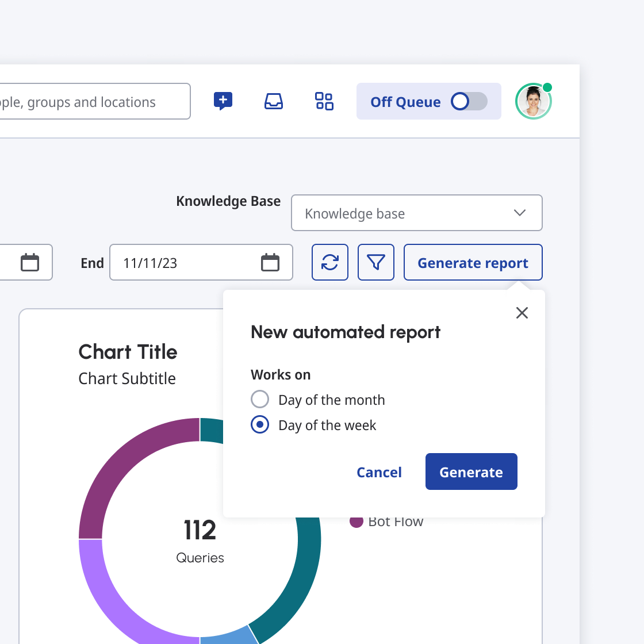Click the new chat message icon
Screen dimensions: 644x644
(223, 101)
